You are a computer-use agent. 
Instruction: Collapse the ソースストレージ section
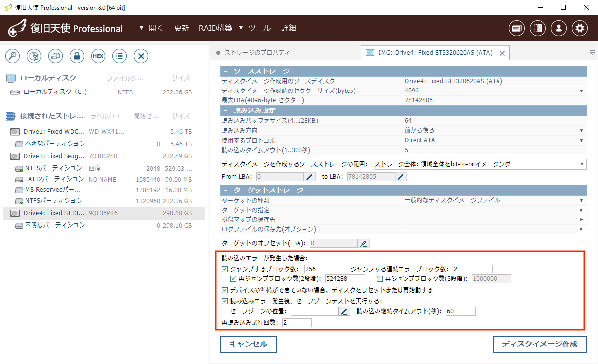(x=226, y=71)
